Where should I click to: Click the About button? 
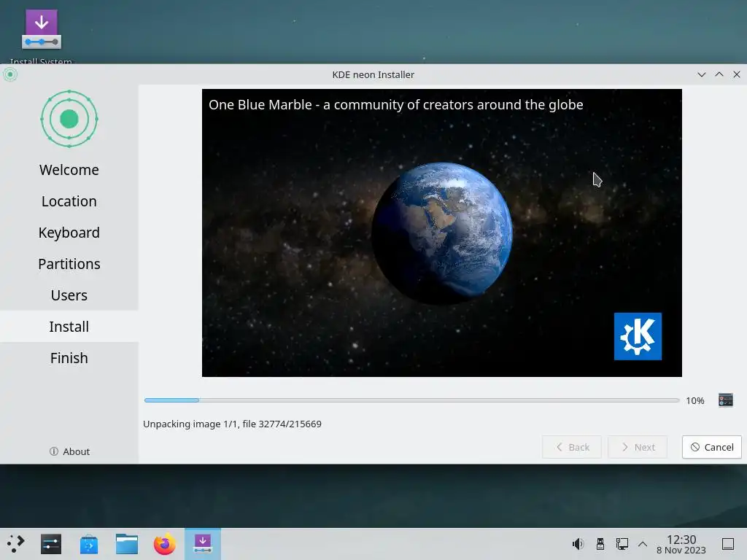pyautogui.click(x=69, y=451)
